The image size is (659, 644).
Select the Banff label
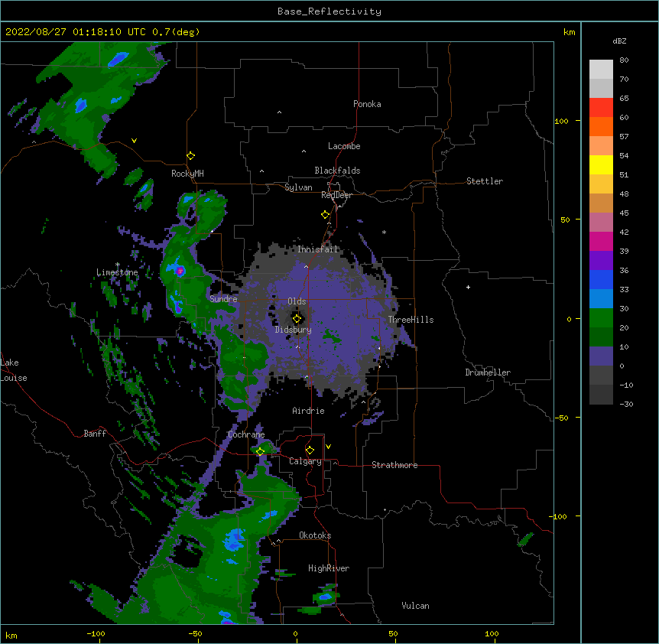pyautogui.click(x=95, y=434)
